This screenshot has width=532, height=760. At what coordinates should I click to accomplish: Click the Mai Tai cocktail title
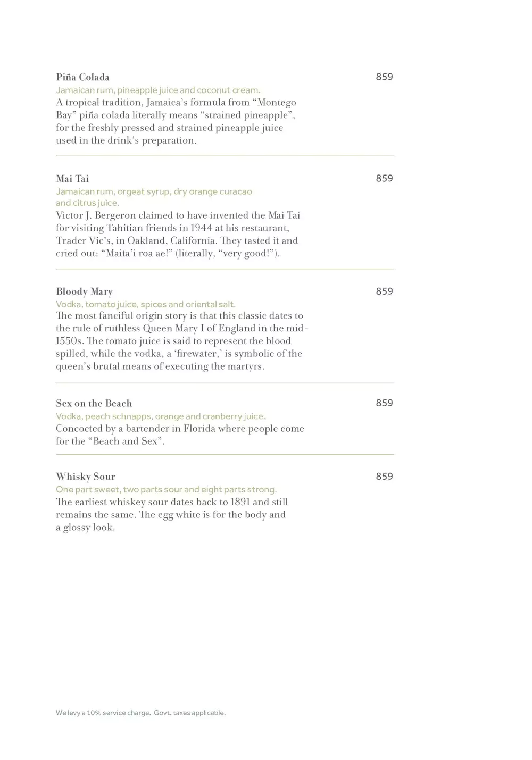coord(72,179)
